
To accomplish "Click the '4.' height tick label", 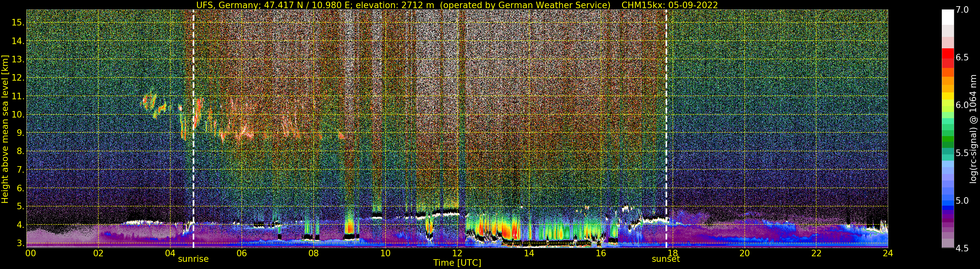I will [x=20, y=225].
